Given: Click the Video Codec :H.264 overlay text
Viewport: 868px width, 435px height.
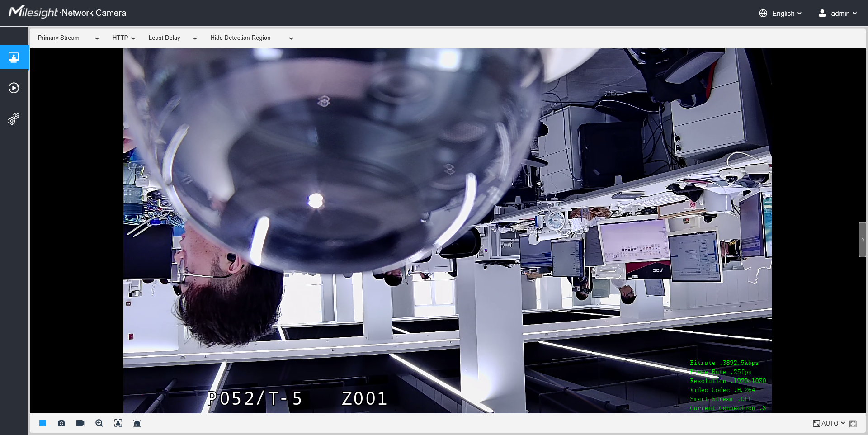Looking at the screenshot, I should pos(722,390).
